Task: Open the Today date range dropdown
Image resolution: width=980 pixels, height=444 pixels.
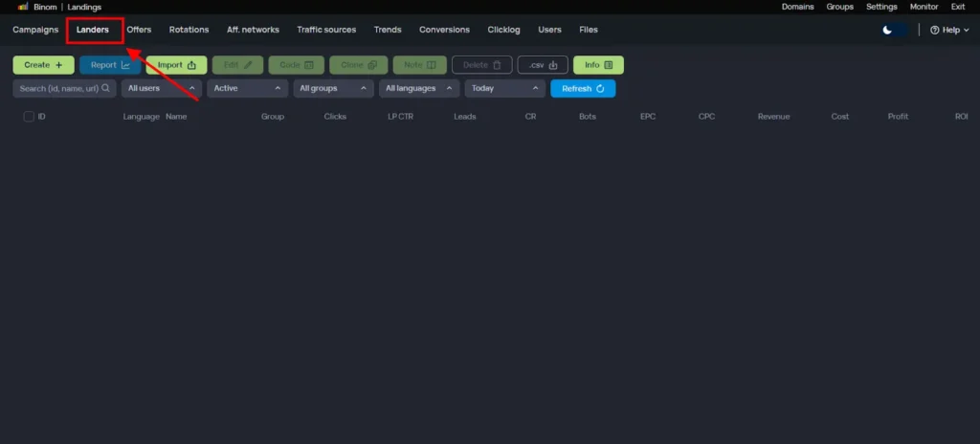Action: tap(505, 88)
